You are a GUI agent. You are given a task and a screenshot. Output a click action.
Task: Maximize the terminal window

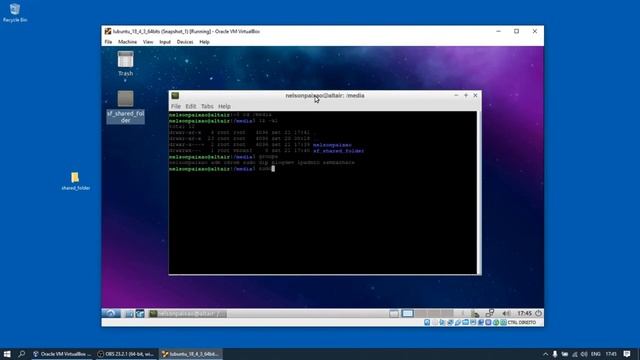(466, 95)
